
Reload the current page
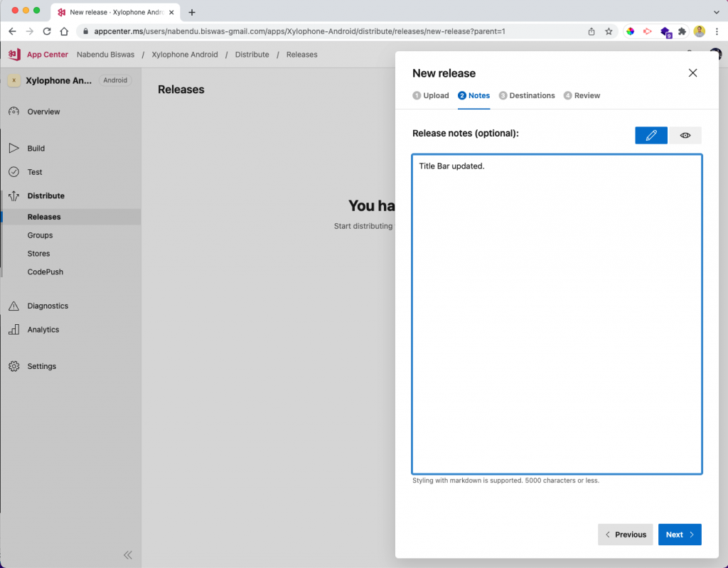click(47, 31)
